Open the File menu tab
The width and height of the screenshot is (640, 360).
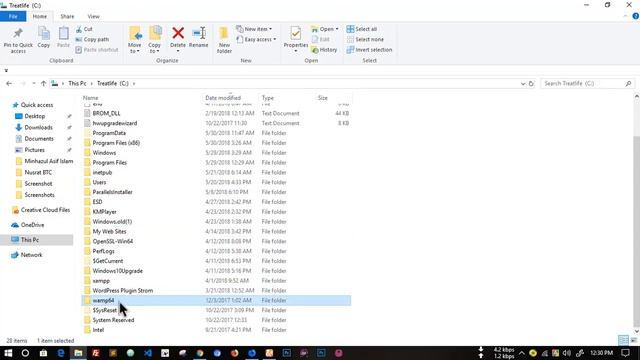[13, 16]
